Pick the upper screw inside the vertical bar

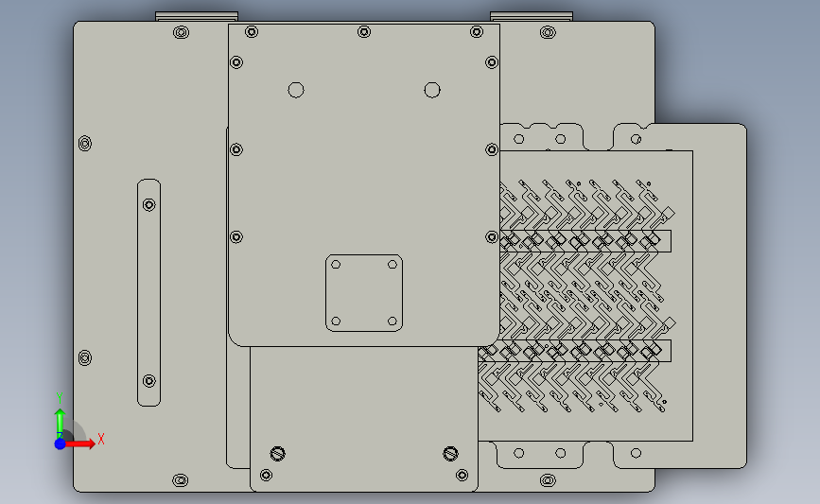pyautogui.click(x=149, y=204)
